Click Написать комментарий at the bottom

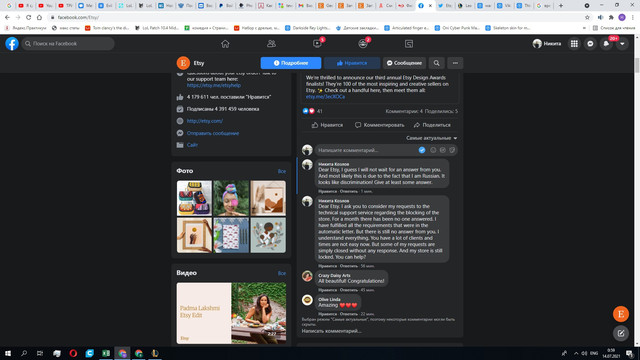point(331,331)
